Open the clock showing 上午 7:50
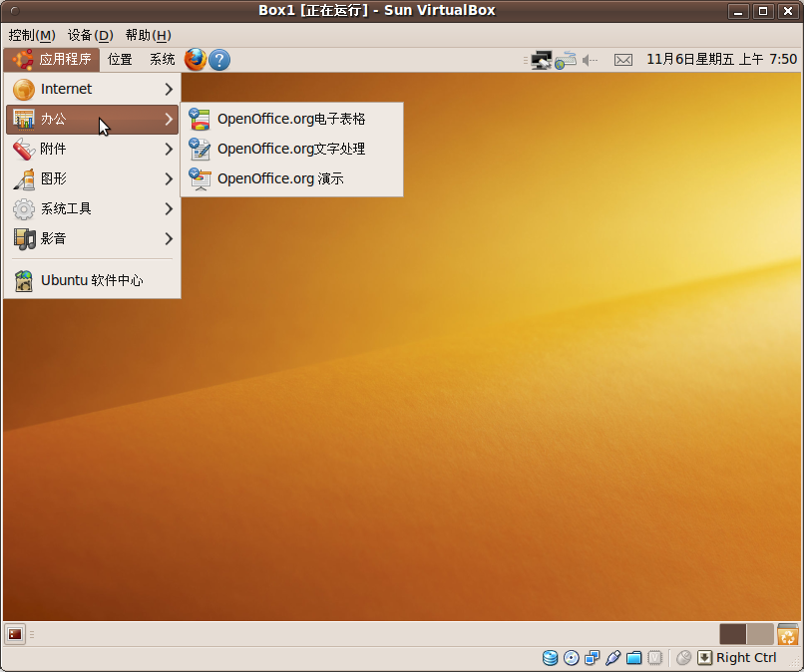This screenshot has height=672, width=804. click(x=721, y=60)
